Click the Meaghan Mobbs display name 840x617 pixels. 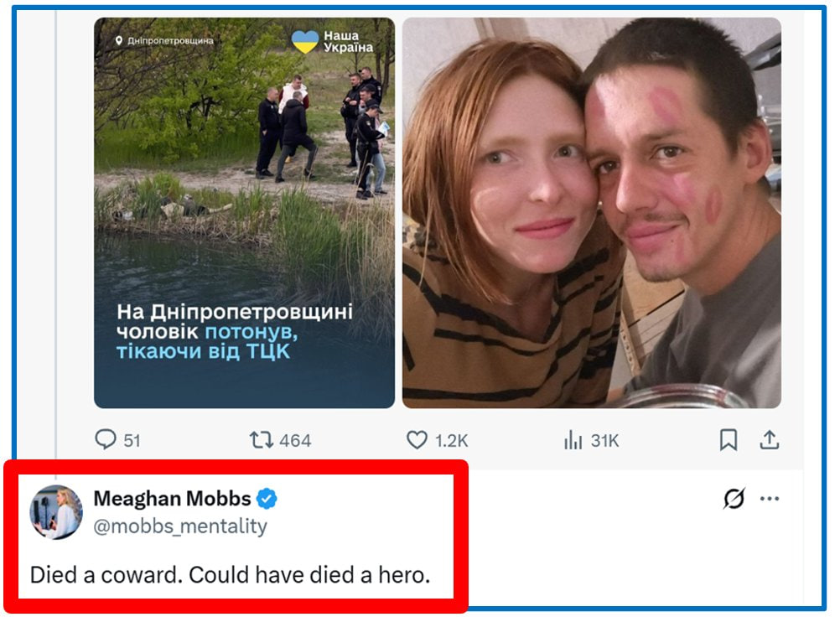pyautogui.click(x=172, y=499)
